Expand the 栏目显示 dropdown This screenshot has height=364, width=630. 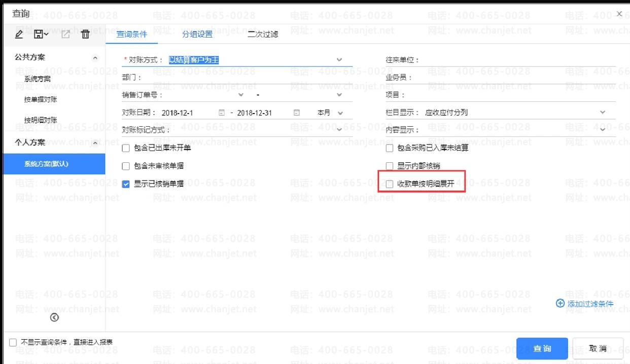click(603, 112)
